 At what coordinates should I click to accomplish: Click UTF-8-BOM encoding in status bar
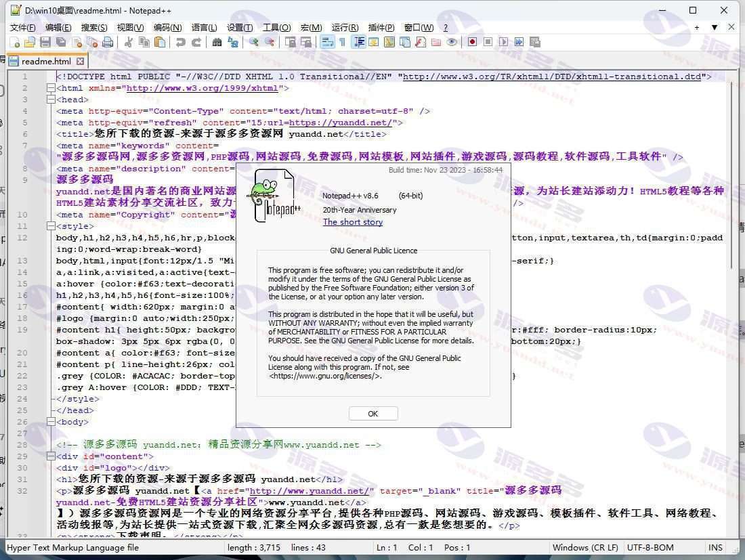coord(650,547)
